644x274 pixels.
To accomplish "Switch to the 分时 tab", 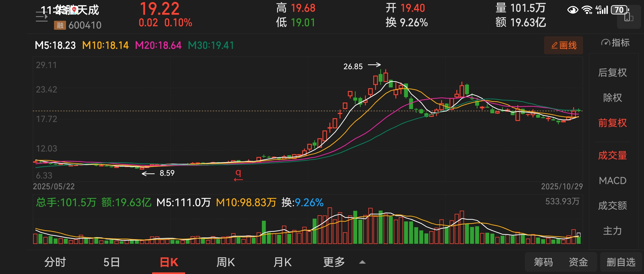I will pyautogui.click(x=55, y=262).
